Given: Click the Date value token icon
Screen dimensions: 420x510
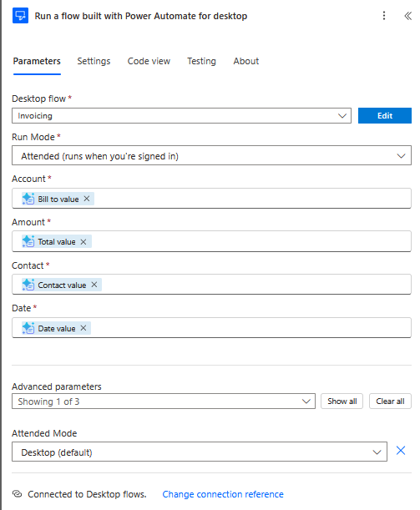Looking at the screenshot, I should click(28, 328).
